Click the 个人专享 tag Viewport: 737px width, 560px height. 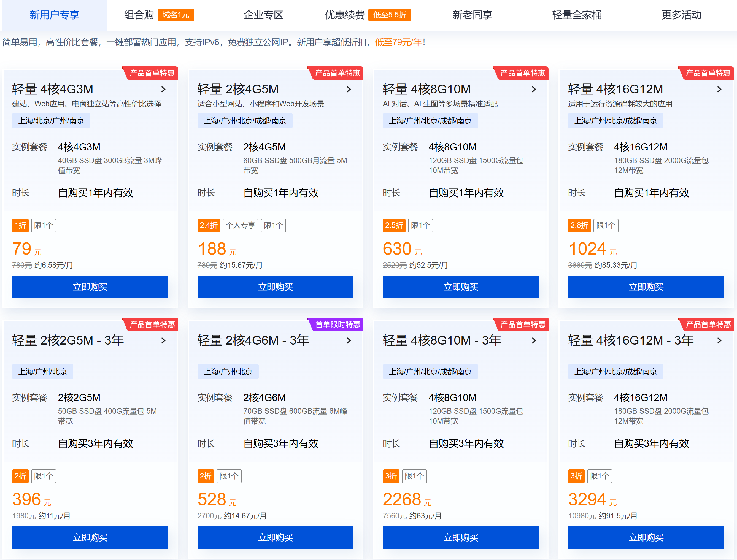(x=240, y=226)
